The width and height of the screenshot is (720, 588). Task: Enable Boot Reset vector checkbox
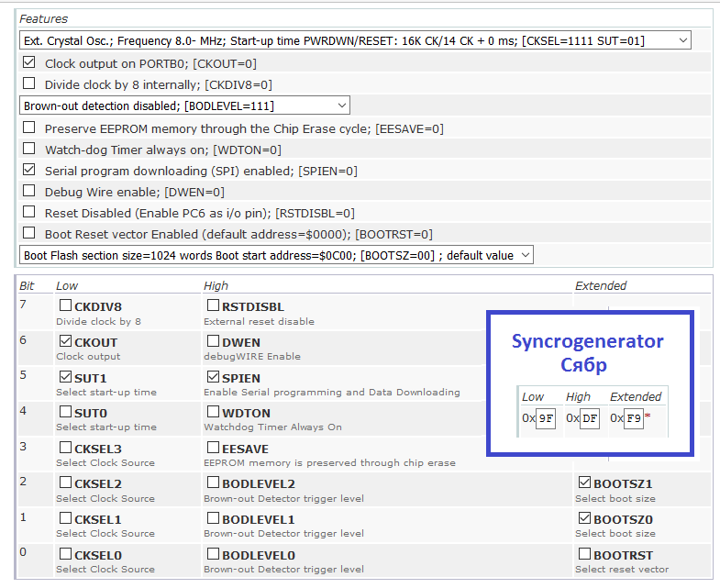29,233
